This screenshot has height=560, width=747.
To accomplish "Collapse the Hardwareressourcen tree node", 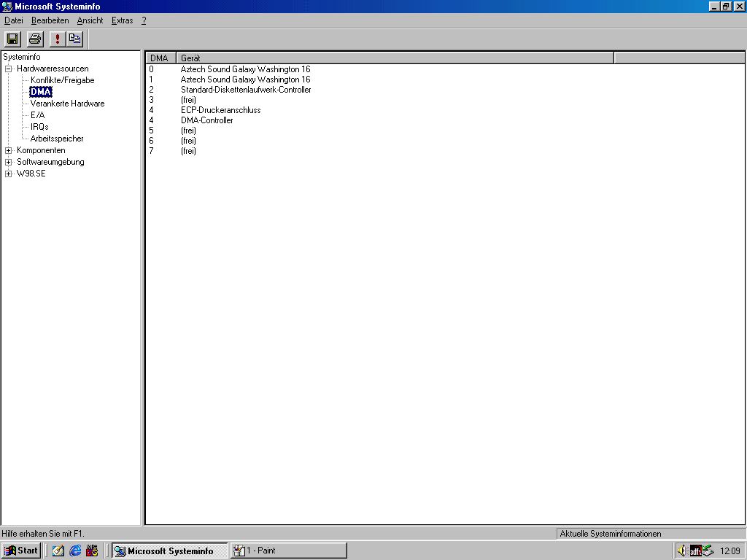I will click(x=8, y=69).
